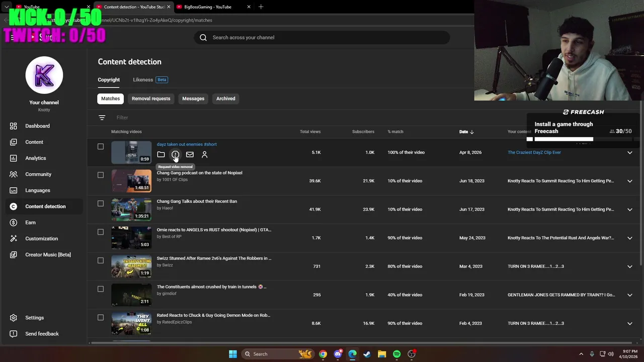Click the person icon on the dayz row

tap(204, 154)
